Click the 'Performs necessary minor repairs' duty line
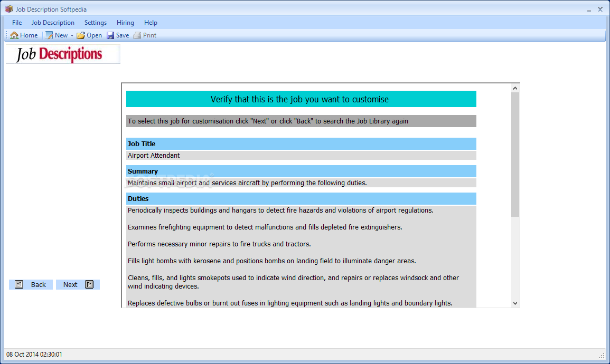 (x=219, y=244)
